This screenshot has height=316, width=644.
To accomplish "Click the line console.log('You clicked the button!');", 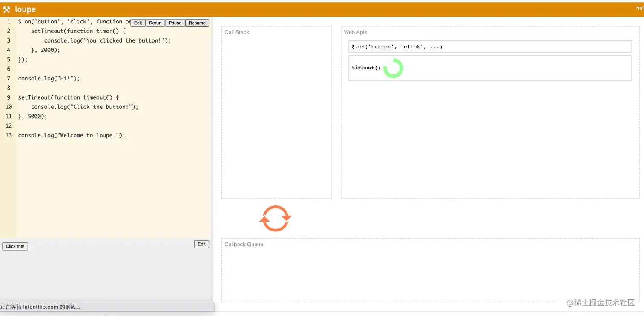I will click(x=107, y=40).
